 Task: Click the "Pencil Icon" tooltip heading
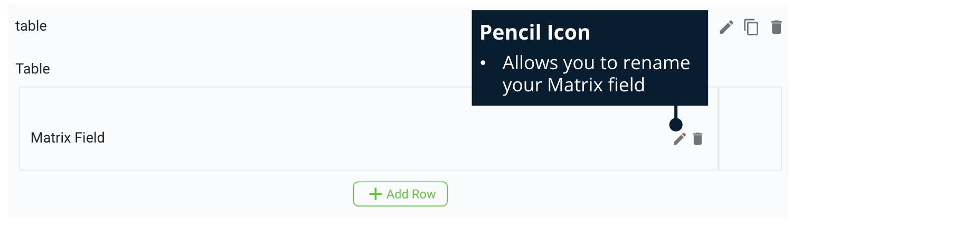535,33
